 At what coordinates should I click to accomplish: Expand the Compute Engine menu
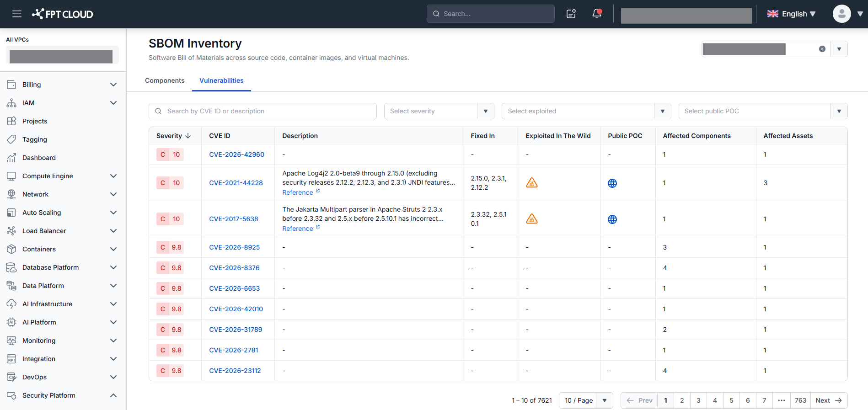click(x=113, y=176)
